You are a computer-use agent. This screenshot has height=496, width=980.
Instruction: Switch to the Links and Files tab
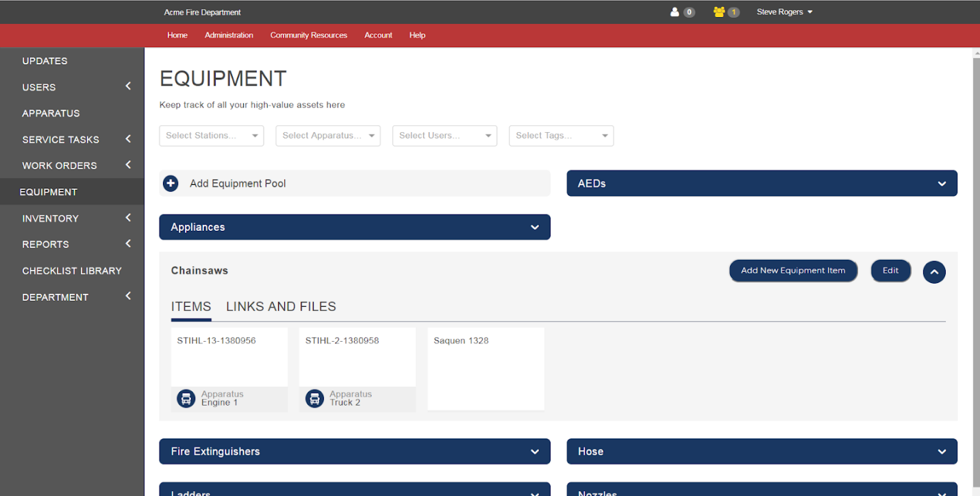tap(281, 307)
